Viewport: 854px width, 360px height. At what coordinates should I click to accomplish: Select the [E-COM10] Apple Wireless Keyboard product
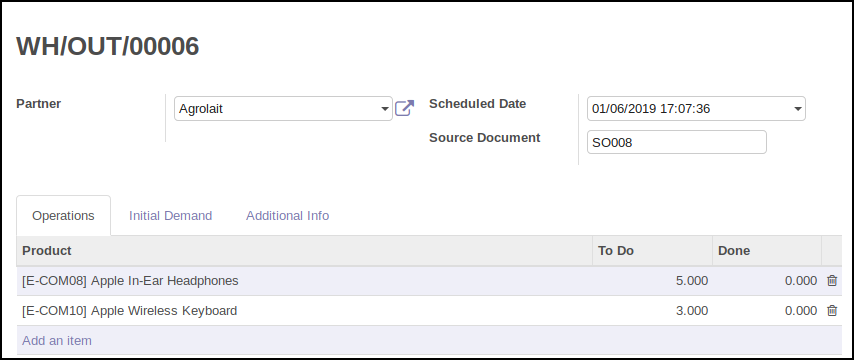point(130,311)
